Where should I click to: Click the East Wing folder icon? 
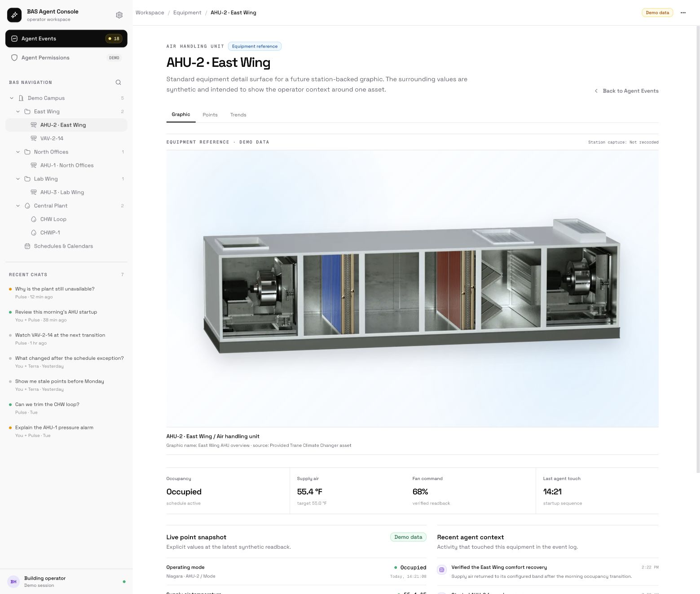point(27,112)
